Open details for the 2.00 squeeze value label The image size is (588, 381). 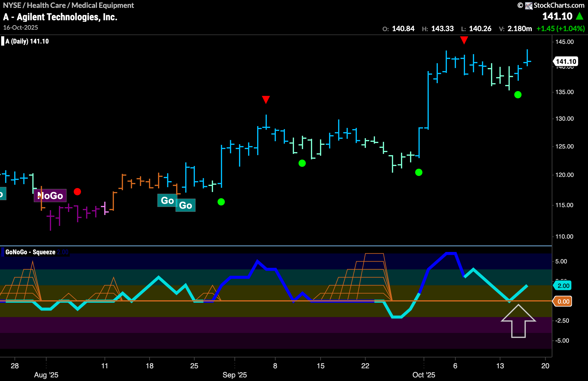point(63,252)
